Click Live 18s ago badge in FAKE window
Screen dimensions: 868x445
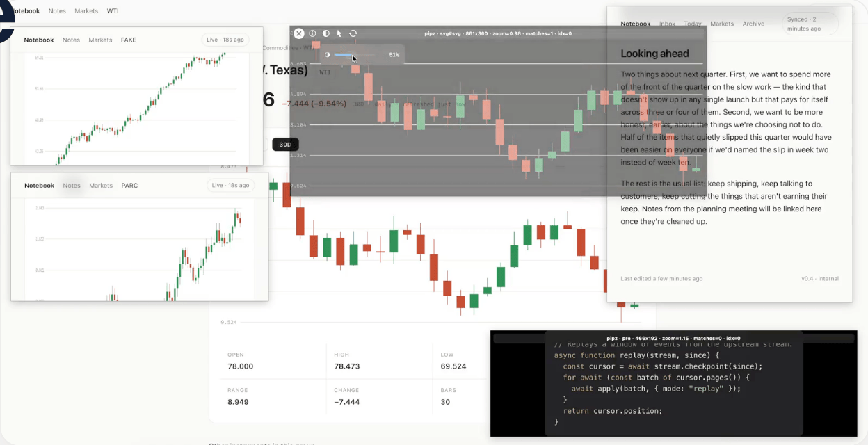click(x=225, y=40)
